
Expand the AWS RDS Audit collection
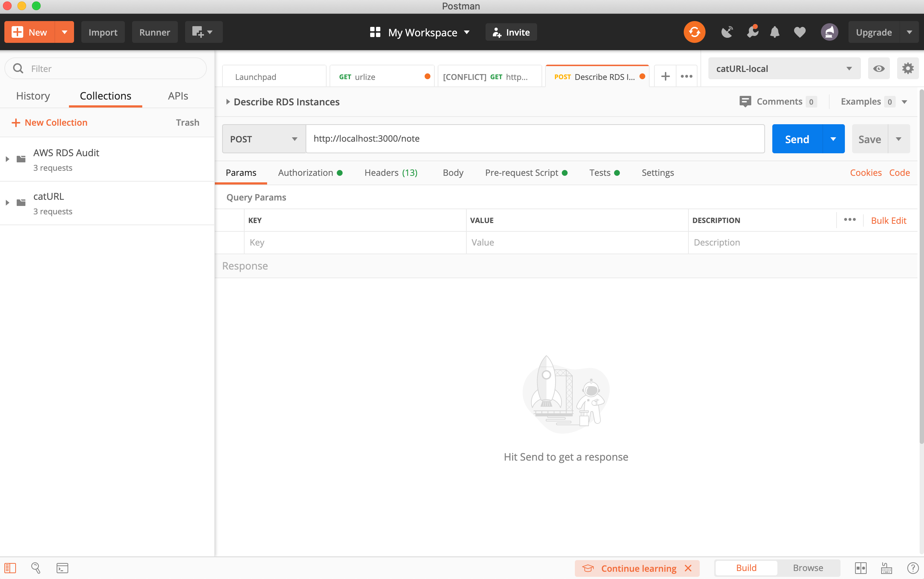coord(7,159)
